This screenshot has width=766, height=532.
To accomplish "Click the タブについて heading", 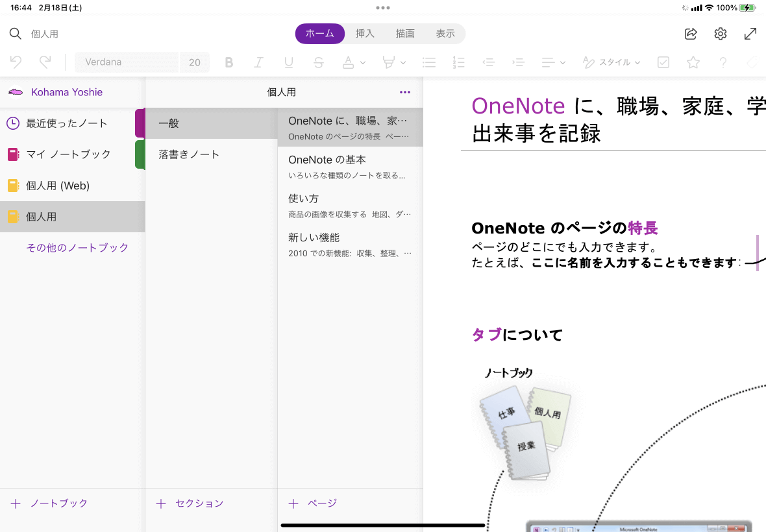I will (517, 335).
